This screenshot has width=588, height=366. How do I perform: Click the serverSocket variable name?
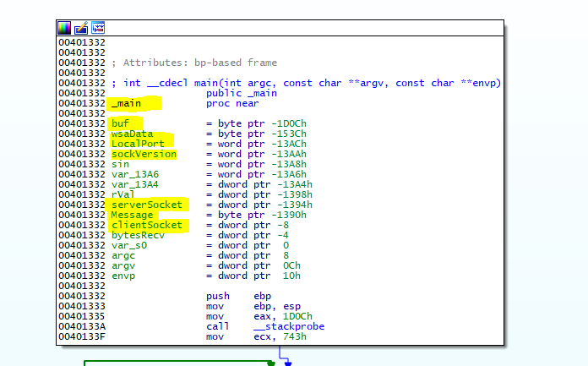coord(146,205)
